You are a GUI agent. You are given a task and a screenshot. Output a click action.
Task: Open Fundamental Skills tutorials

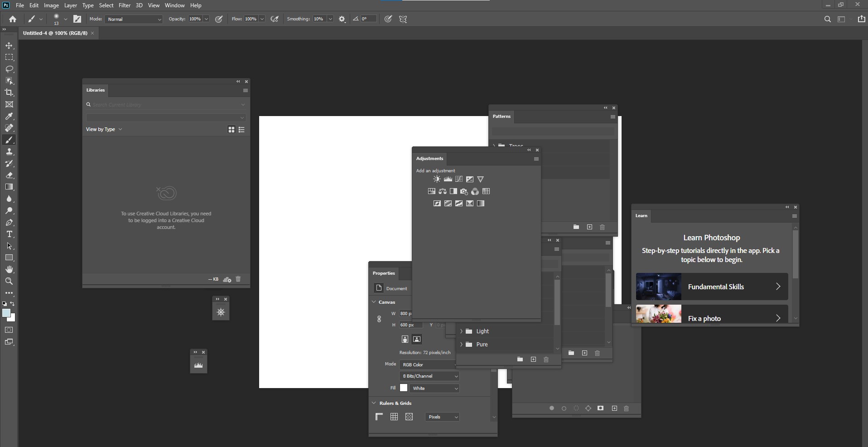coord(712,287)
